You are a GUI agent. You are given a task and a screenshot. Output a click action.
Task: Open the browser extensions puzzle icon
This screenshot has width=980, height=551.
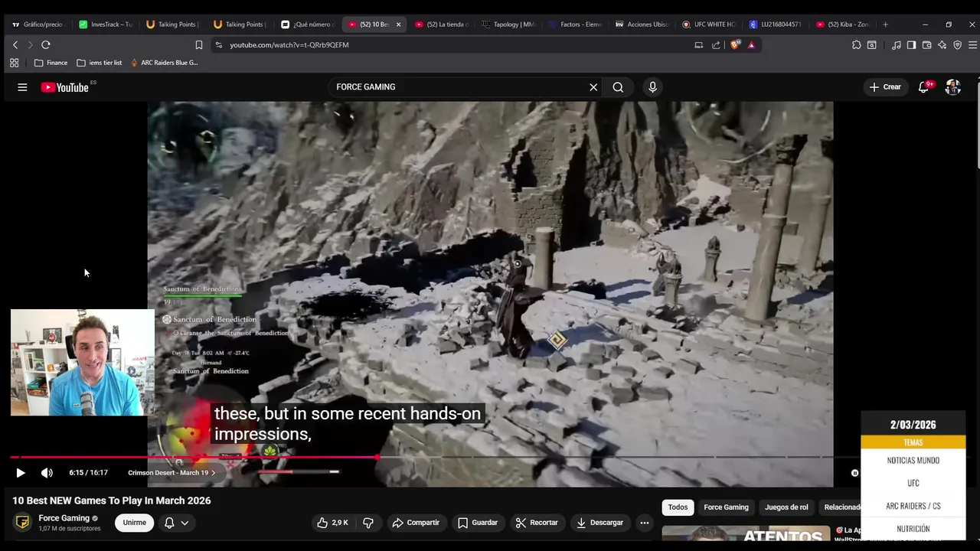click(856, 45)
